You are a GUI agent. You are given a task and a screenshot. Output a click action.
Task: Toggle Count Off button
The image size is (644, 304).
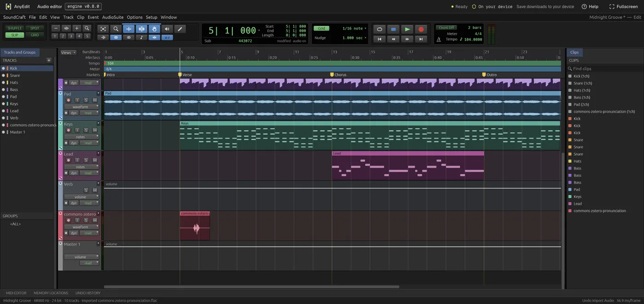(446, 28)
